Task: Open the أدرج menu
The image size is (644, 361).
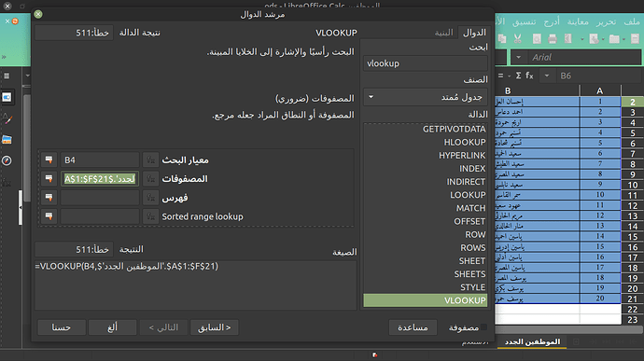Action: pos(552,21)
